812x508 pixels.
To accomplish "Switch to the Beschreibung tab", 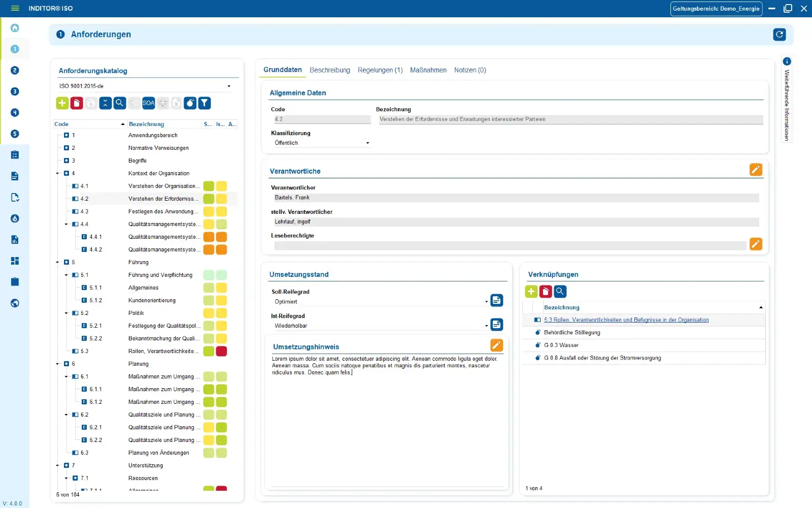I will (x=329, y=70).
